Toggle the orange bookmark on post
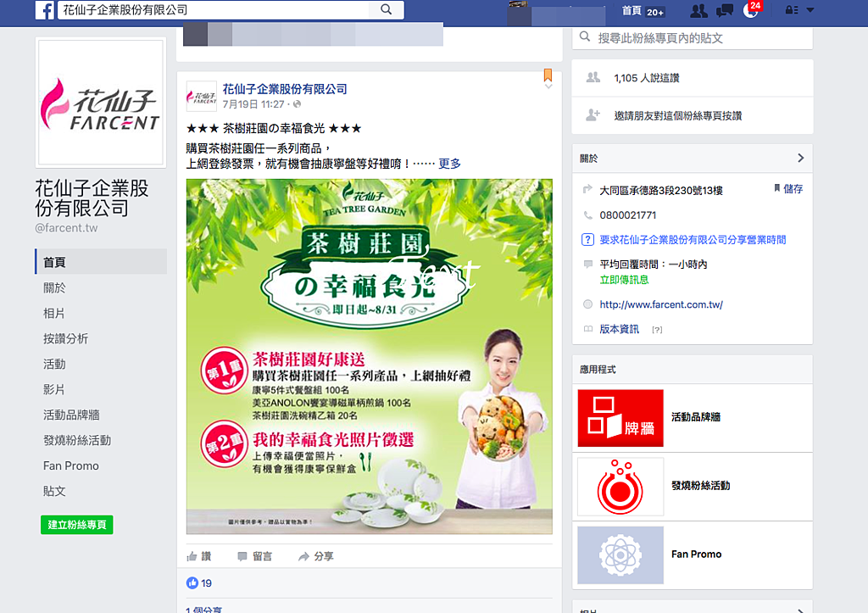 coord(548,75)
